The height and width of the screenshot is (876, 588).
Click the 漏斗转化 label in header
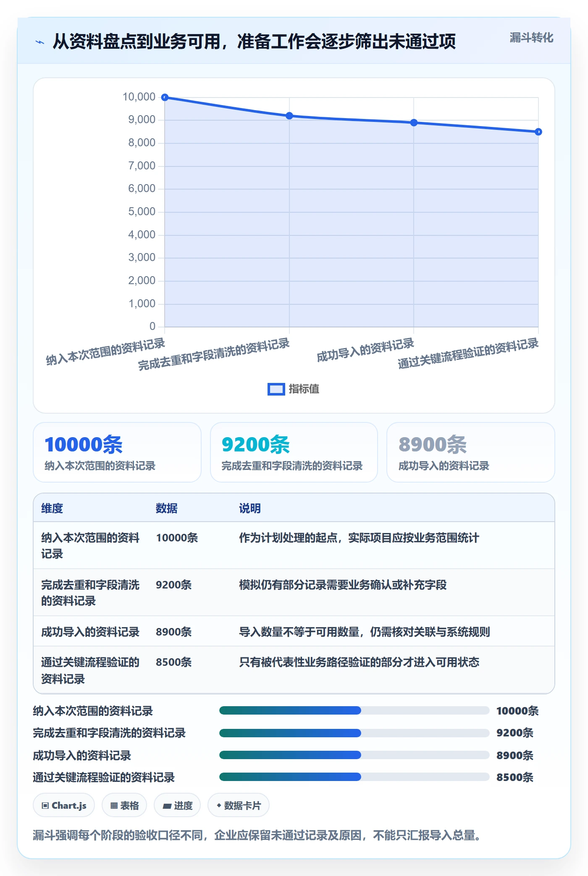tap(531, 38)
